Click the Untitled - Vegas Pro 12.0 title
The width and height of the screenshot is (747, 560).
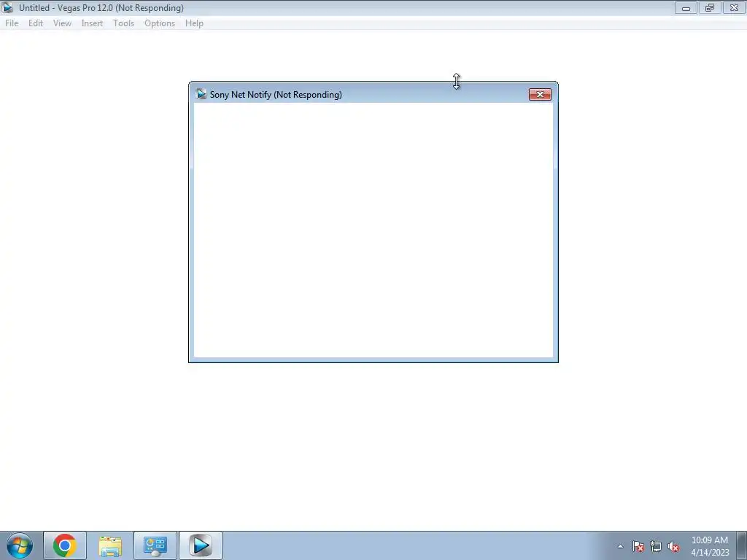pyautogui.click(x=101, y=7)
